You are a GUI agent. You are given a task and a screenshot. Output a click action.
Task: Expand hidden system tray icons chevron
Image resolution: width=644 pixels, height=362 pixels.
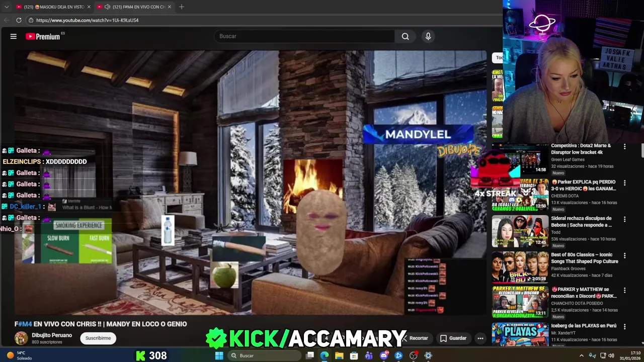[x=582, y=355]
